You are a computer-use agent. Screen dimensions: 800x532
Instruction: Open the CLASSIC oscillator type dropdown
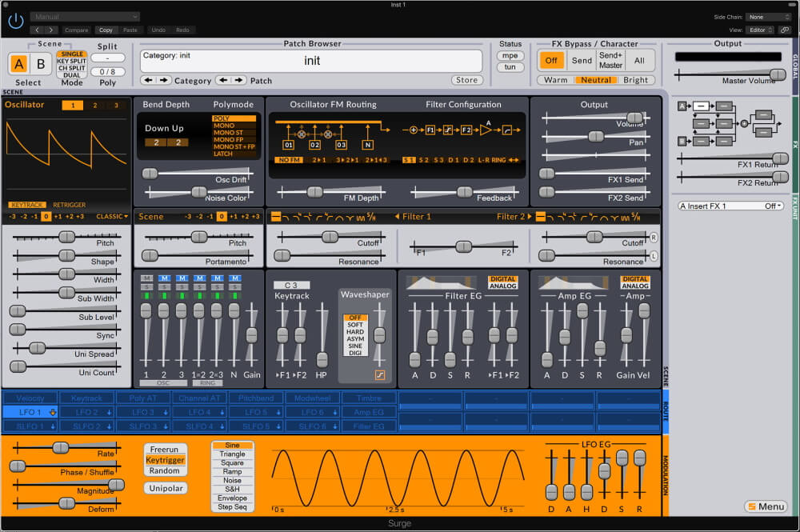tap(112, 216)
